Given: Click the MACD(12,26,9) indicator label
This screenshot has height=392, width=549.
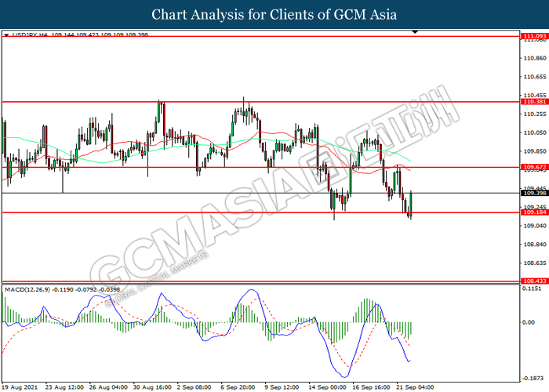Looking at the screenshot, I should coord(27,289).
